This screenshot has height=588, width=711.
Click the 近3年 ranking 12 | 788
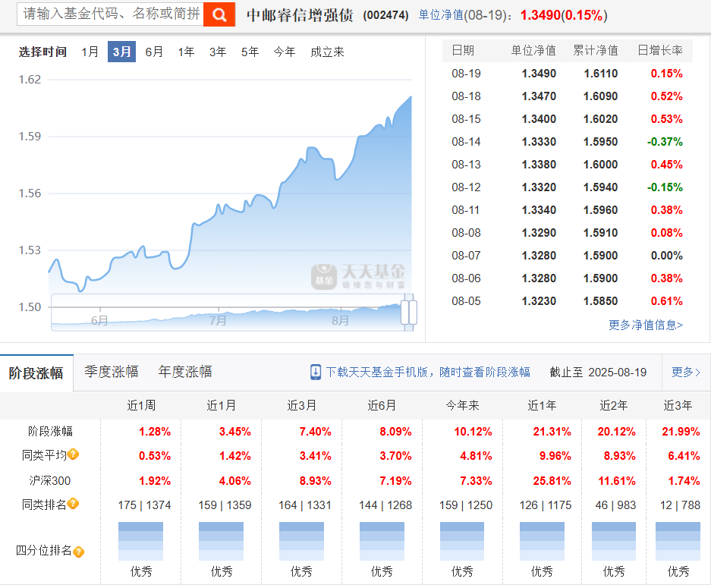click(x=680, y=505)
